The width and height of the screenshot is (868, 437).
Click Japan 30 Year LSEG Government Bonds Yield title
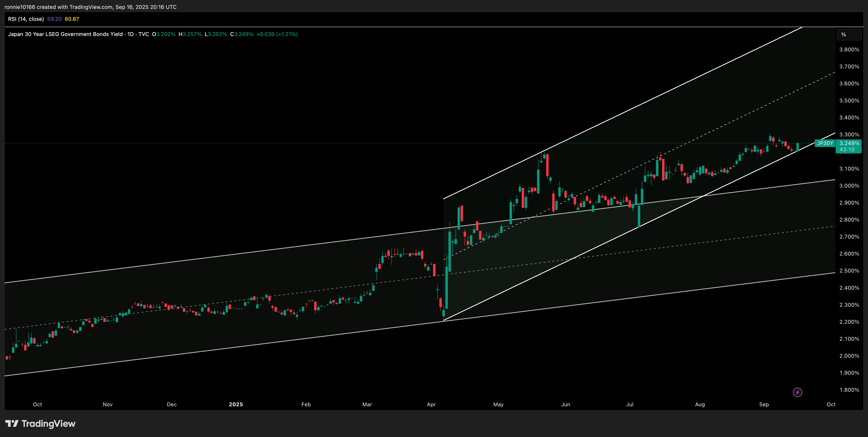65,34
